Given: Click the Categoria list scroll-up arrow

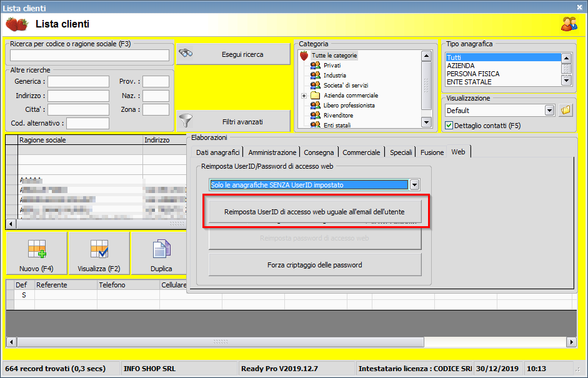Looking at the screenshot, I should click(x=426, y=56).
